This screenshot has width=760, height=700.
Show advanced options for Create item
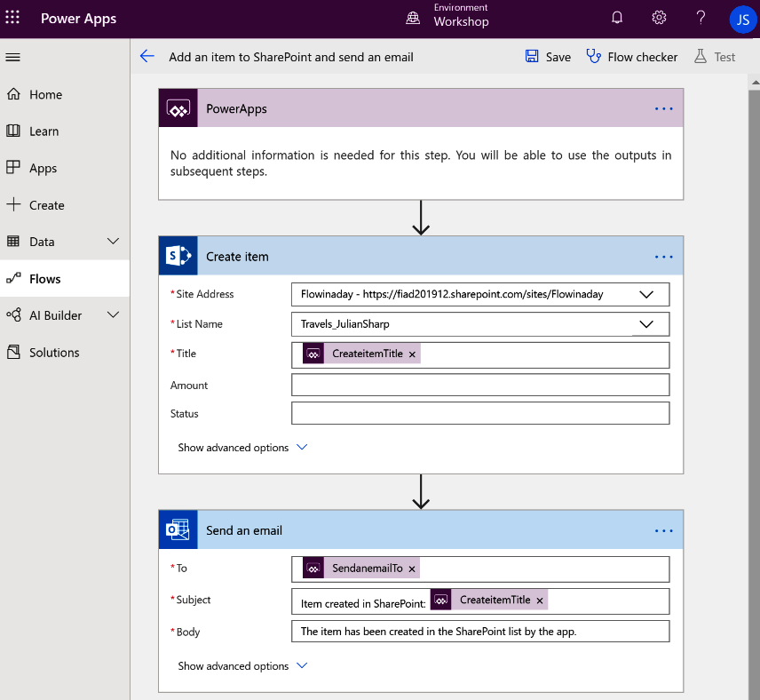click(x=242, y=447)
